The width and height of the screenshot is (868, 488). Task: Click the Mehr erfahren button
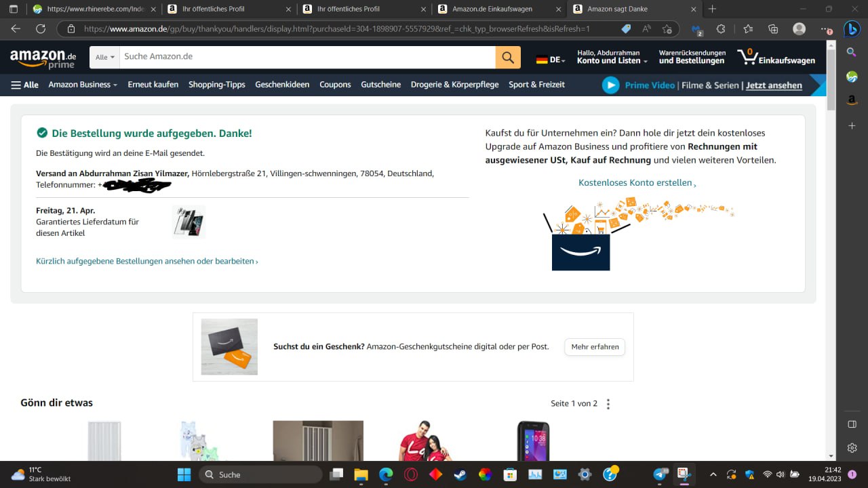[x=595, y=347]
